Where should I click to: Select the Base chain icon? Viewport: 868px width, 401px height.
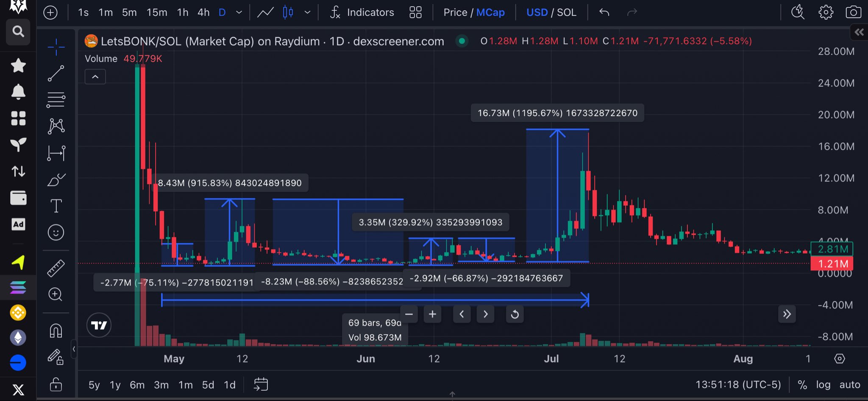[18, 363]
